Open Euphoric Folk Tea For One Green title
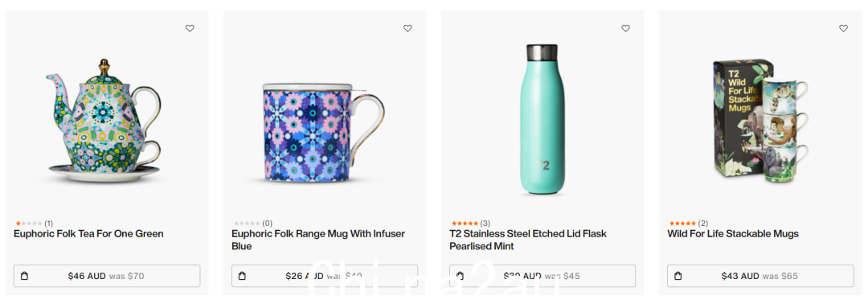This screenshot has height=308, width=868. coord(88,234)
